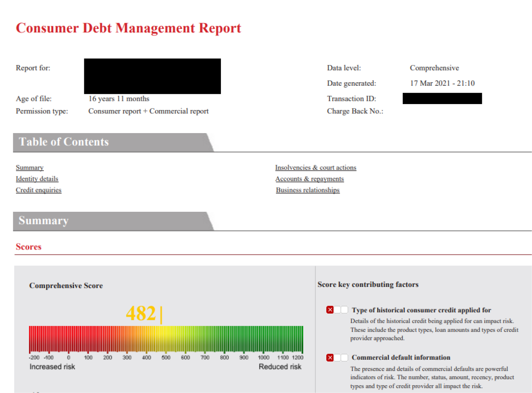Select the date generated value 17 Mar 2021
Screen dimensions: 532x393
[x=442, y=83]
